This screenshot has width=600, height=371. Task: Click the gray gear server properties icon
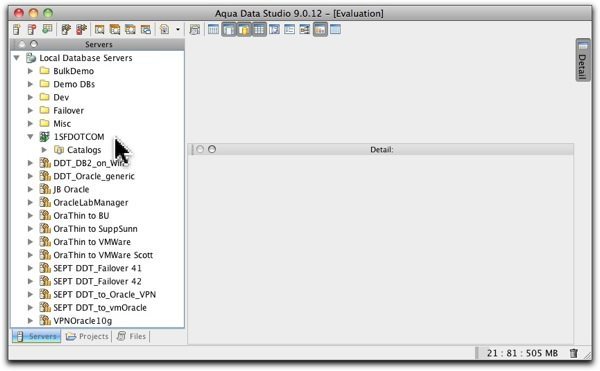point(66,29)
